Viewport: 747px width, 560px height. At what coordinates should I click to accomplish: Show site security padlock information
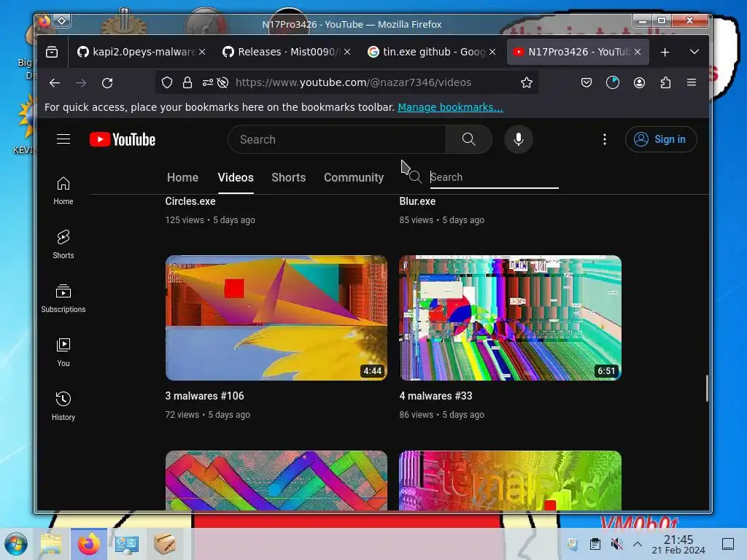(x=187, y=83)
